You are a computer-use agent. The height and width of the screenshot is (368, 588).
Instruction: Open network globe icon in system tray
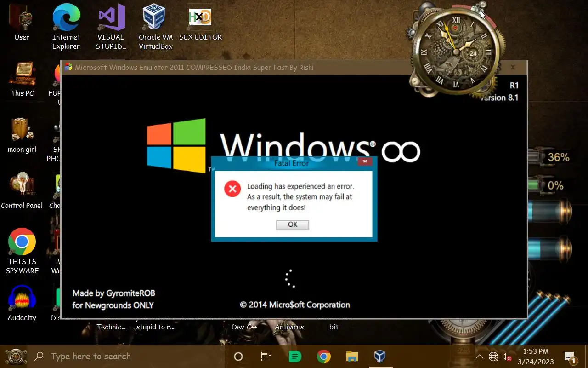(493, 356)
